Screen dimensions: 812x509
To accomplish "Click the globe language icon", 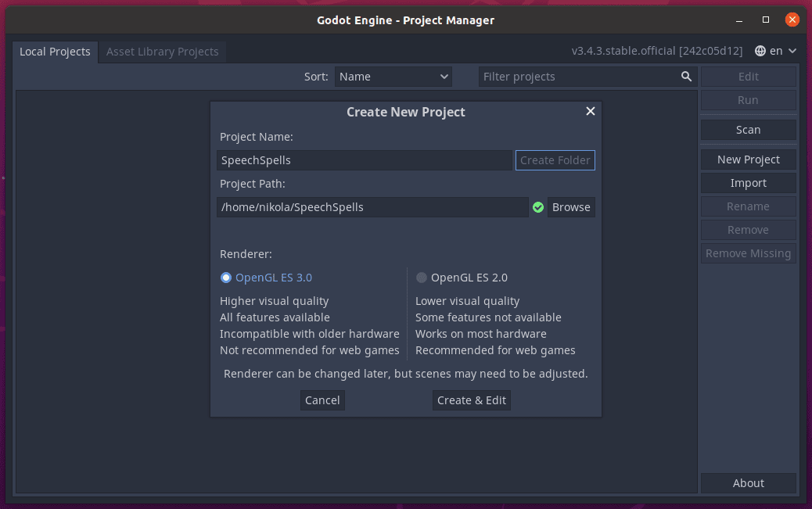I will click(760, 51).
